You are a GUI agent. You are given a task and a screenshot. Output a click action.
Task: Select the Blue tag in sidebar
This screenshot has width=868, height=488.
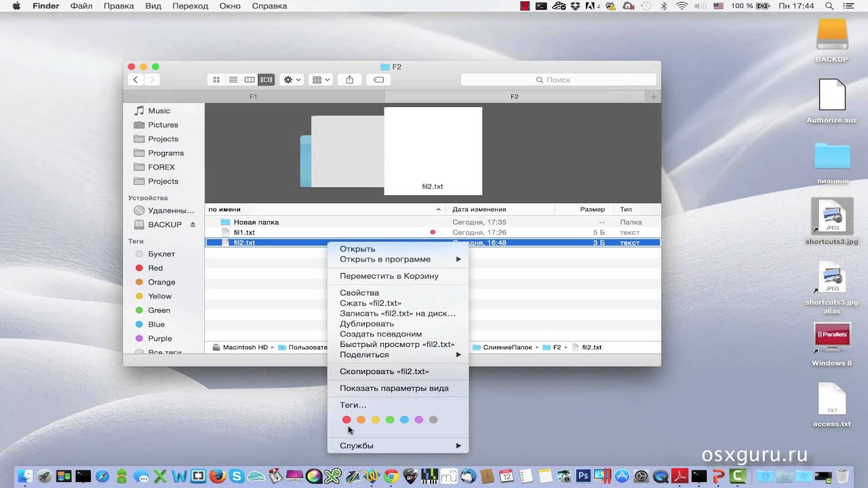click(x=157, y=325)
